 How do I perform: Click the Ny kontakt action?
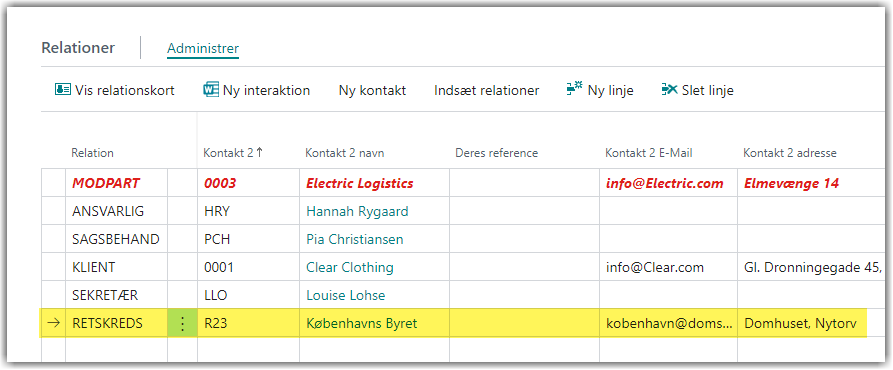(x=372, y=90)
